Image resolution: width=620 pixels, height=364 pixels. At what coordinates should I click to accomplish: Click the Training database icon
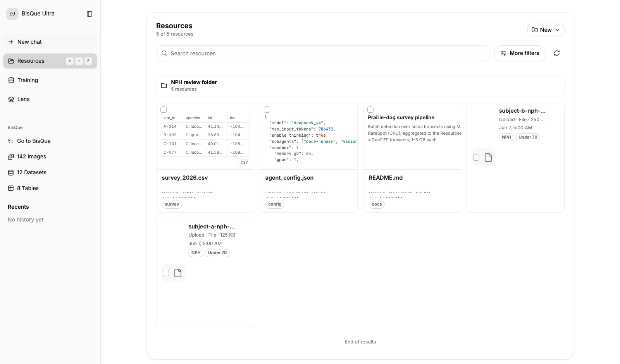coord(11,80)
